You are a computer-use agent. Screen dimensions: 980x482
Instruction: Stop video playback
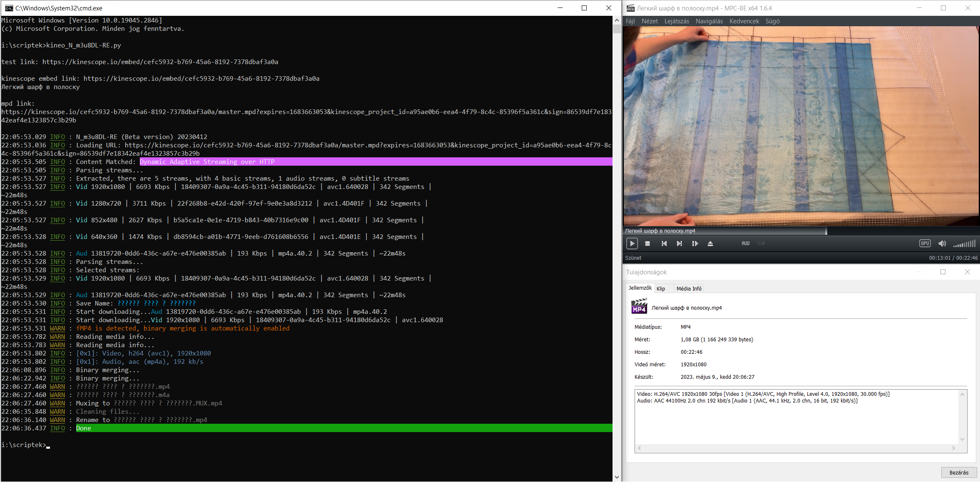pos(647,243)
